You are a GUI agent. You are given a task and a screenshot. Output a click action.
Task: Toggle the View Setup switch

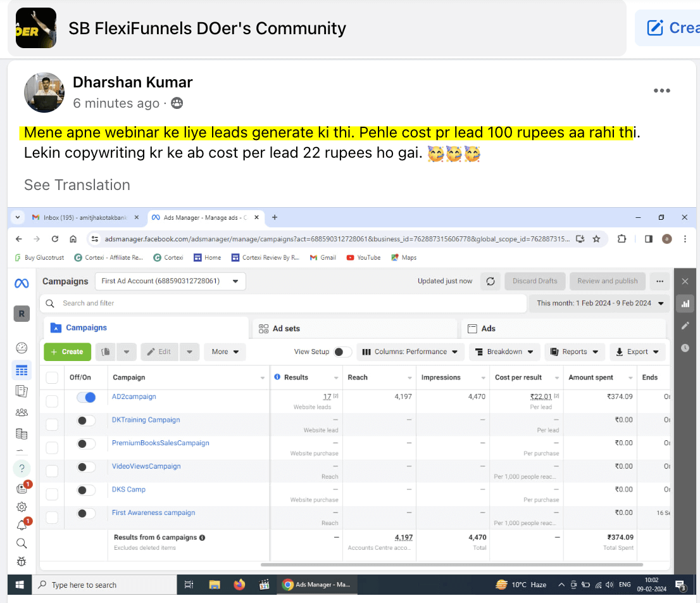coord(342,352)
